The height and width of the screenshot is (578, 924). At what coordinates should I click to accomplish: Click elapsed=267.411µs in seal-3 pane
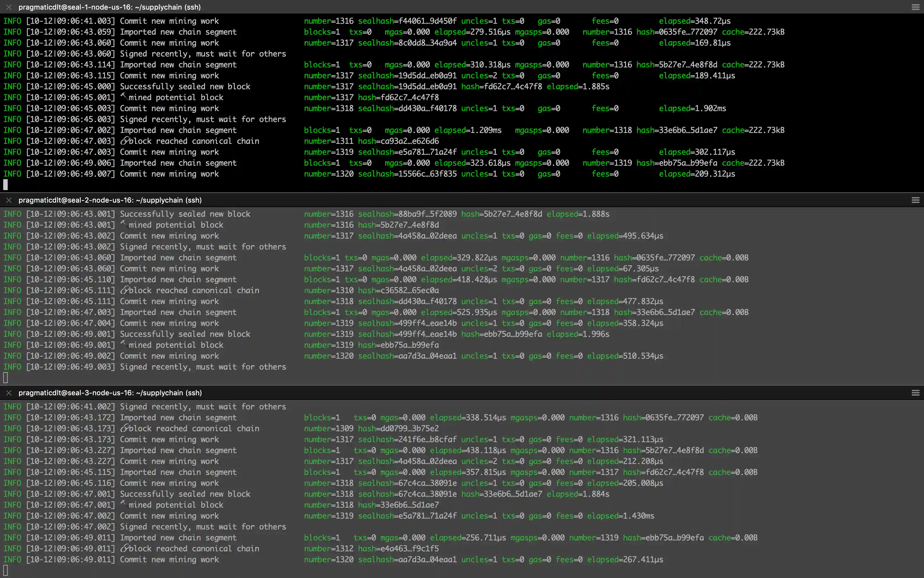(625, 560)
